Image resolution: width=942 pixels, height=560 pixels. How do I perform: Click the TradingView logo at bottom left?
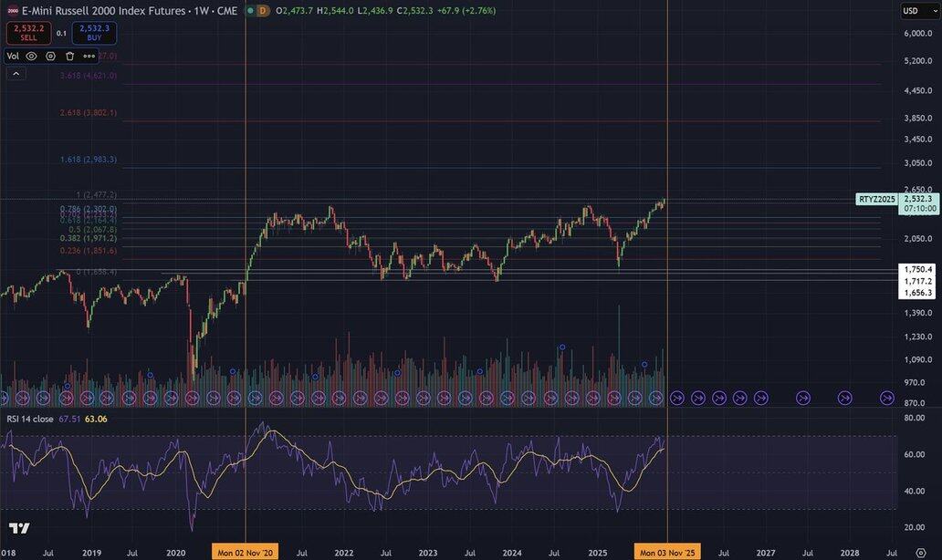(18, 529)
